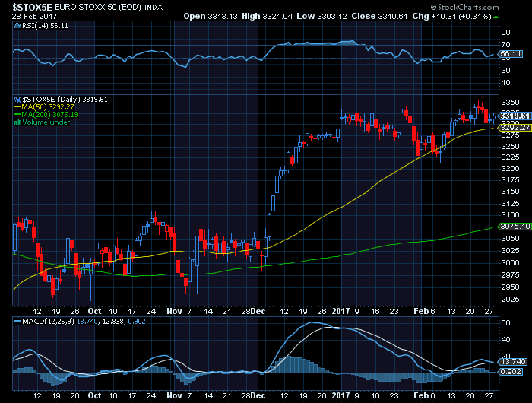Click the yellow line marker before MA(50)
Image resolution: width=532 pixels, height=403 pixels.
click(x=17, y=107)
